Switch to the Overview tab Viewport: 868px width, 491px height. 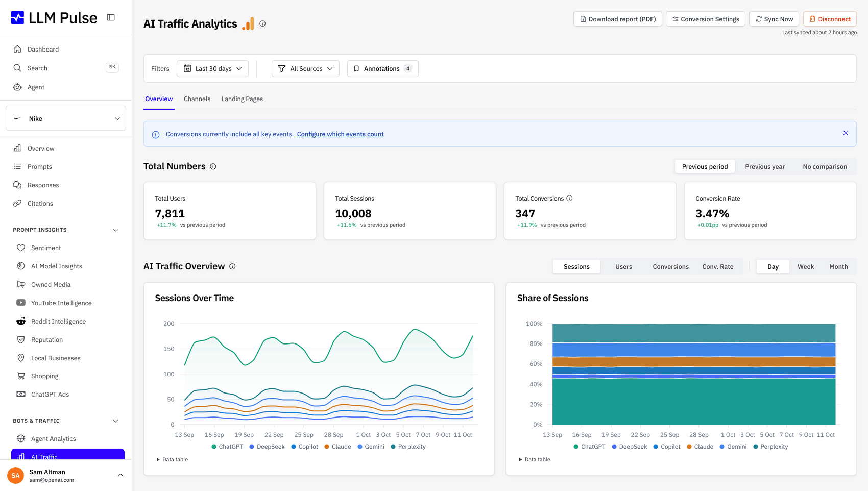[x=159, y=99]
